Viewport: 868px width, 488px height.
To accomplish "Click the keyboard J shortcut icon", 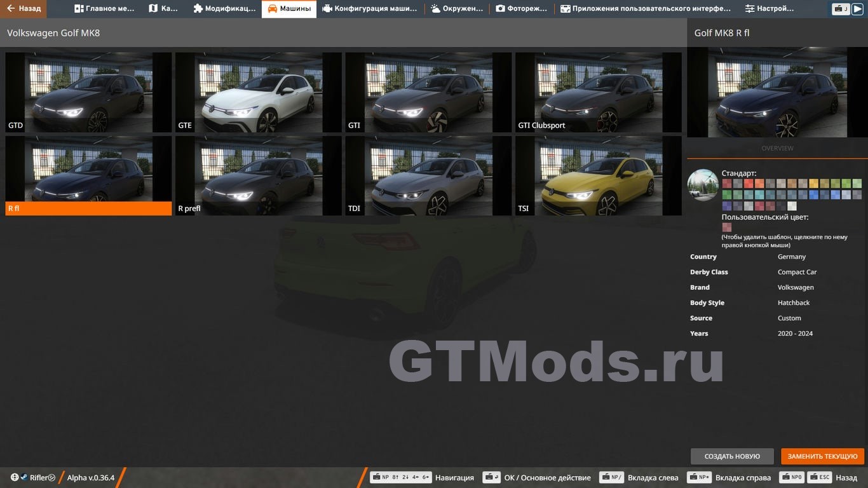I will coord(841,9).
